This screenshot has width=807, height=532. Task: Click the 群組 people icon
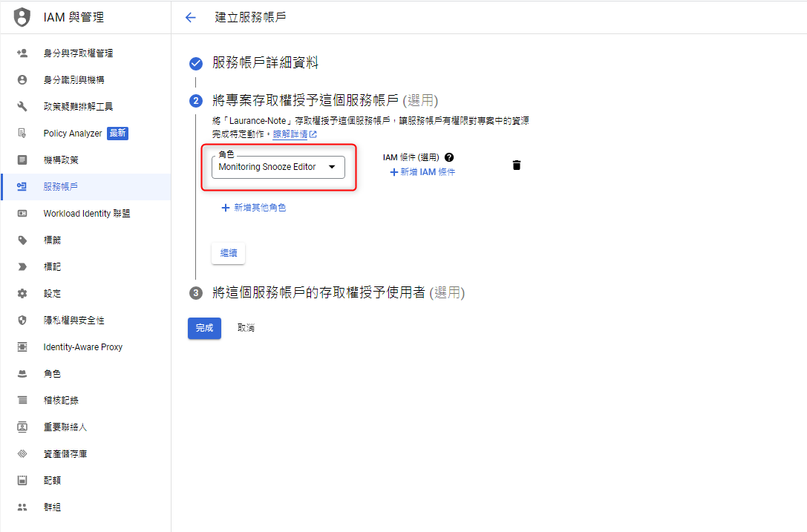22,508
